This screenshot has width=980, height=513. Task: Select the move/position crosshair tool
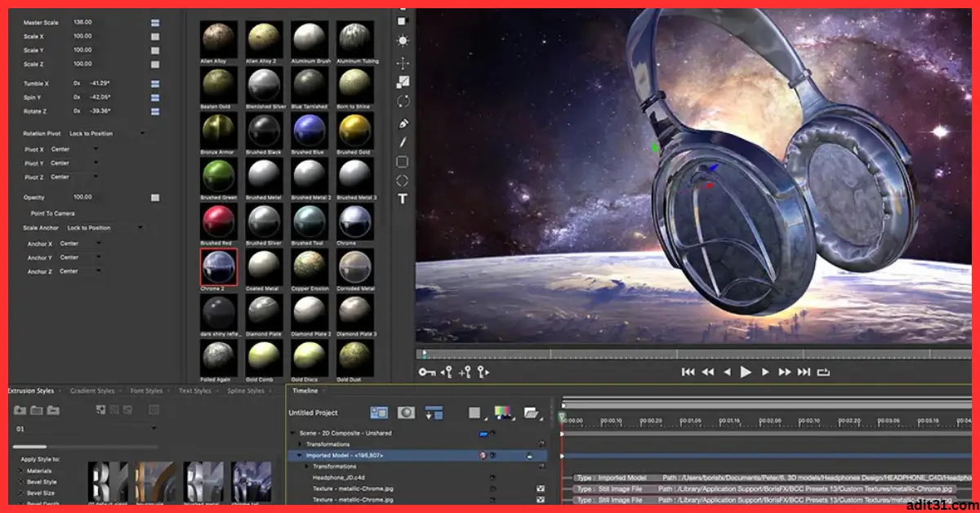tap(403, 63)
